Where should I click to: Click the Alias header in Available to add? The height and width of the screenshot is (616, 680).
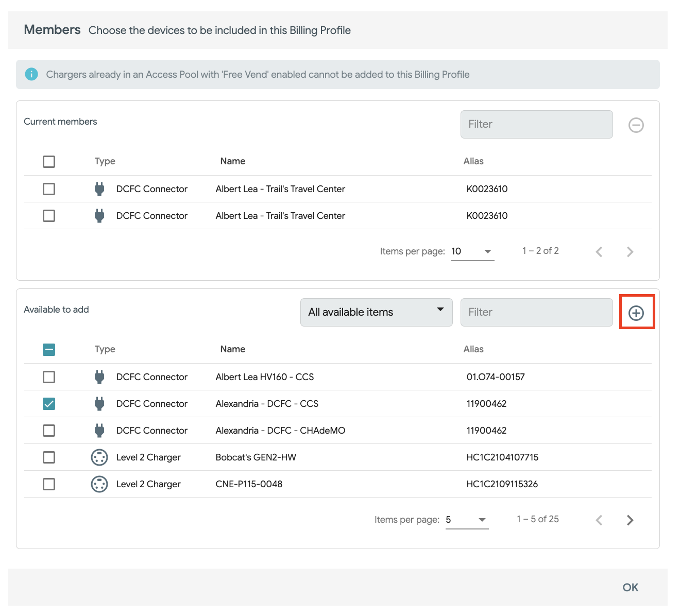coord(473,349)
